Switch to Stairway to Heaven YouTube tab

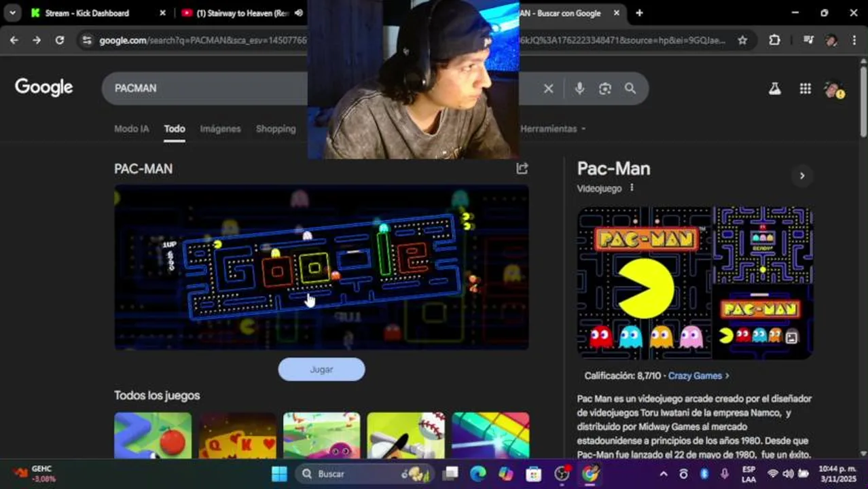[242, 13]
